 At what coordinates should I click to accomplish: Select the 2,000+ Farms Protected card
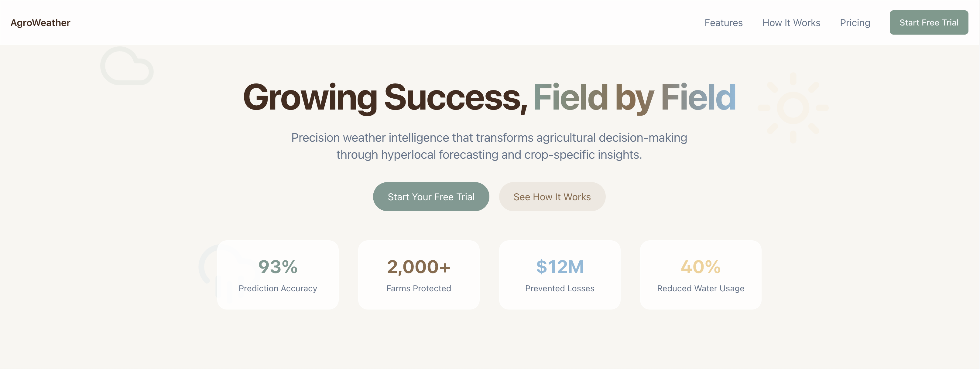(419, 275)
